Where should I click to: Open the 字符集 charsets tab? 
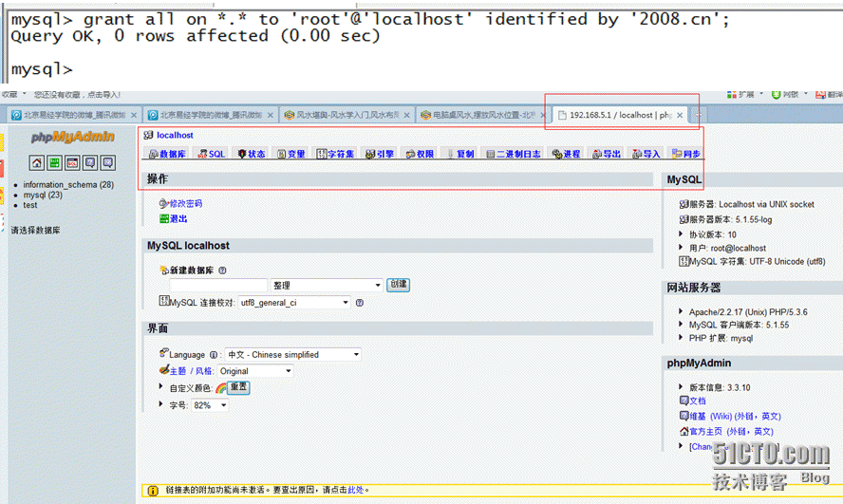pyautogui.click(x=335, y=154)
